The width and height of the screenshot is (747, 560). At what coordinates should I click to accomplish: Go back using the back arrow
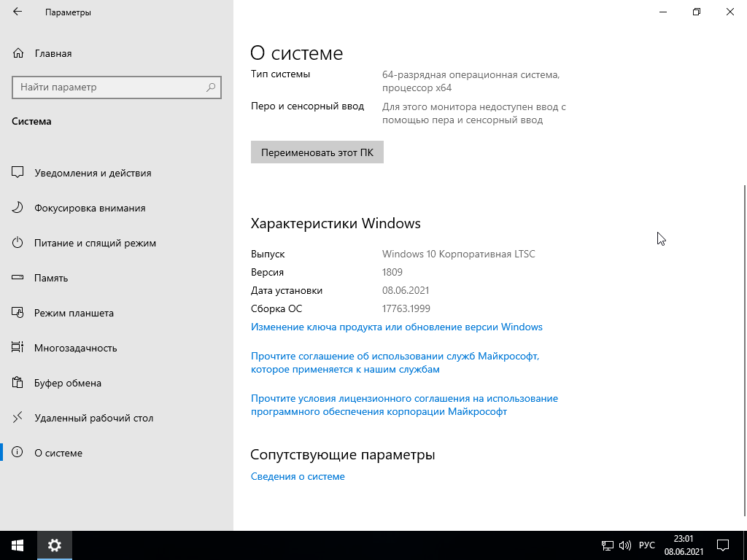(18, 12)
